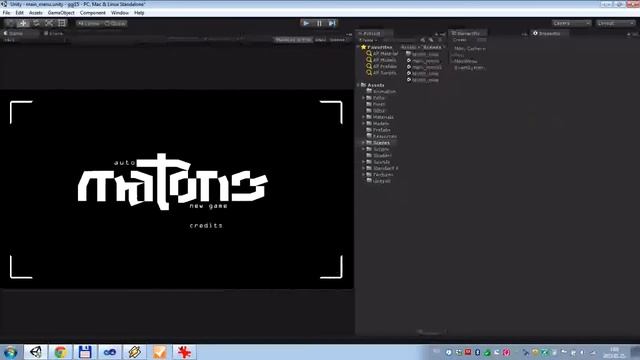
Task: Select the Scale tool in the toolbar
Action: click(49, 23)
